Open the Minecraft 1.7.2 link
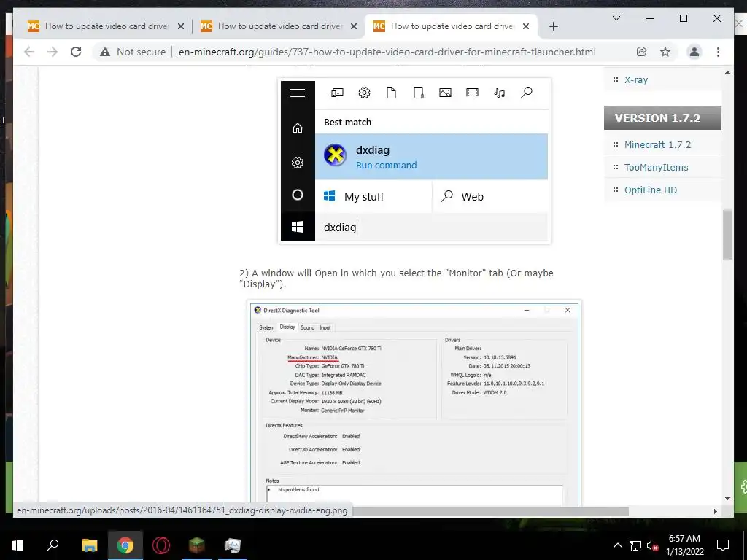Image resolution: width=747 pixels, height=560 pixels. click(657, 145)
